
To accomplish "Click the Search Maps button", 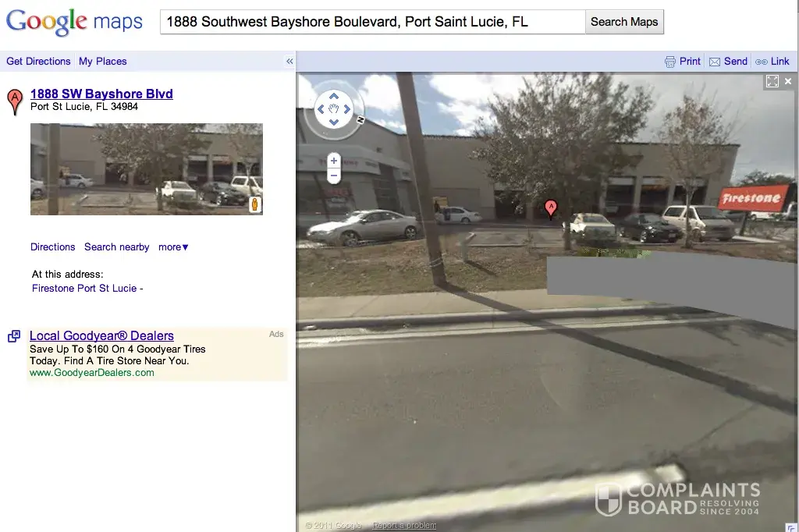I will pyautogui.click(x=624, y=22).
